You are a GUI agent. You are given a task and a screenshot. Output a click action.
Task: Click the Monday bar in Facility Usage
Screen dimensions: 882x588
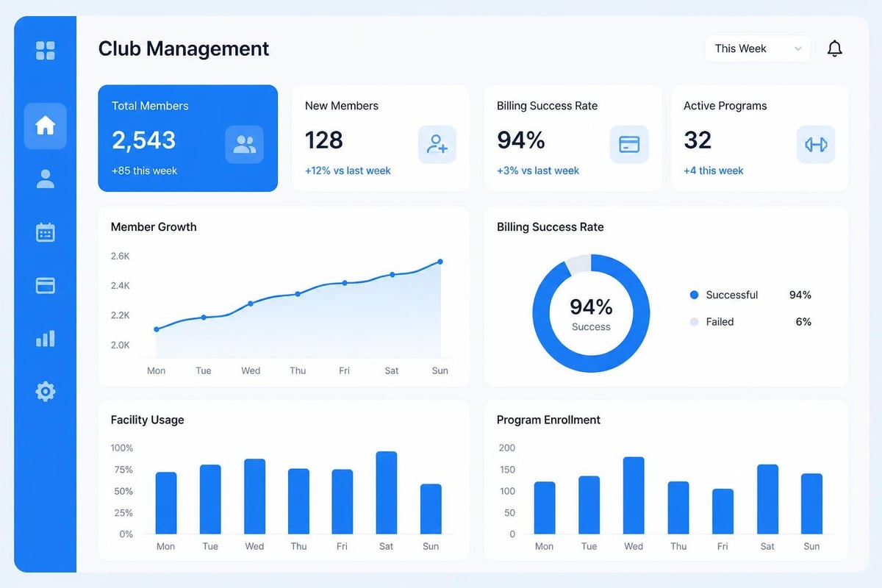click(166, 503)
